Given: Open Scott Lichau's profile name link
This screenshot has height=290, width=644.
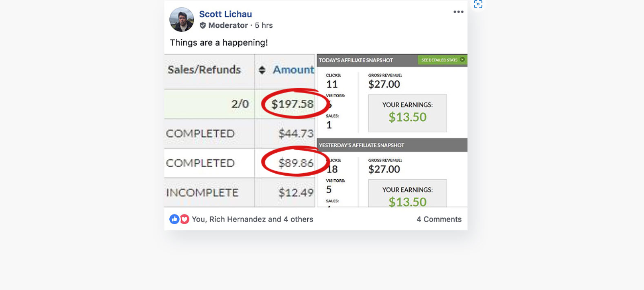Looking at the screenshot, I should point(225,14).
